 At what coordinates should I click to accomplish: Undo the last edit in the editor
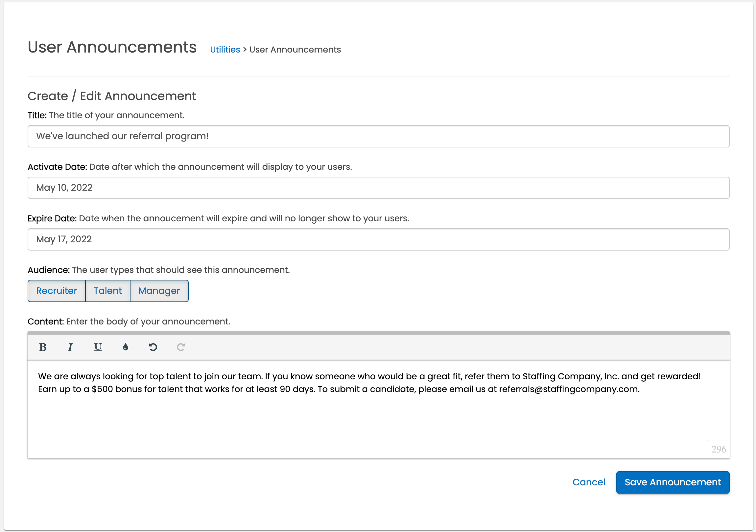[153, 347]
